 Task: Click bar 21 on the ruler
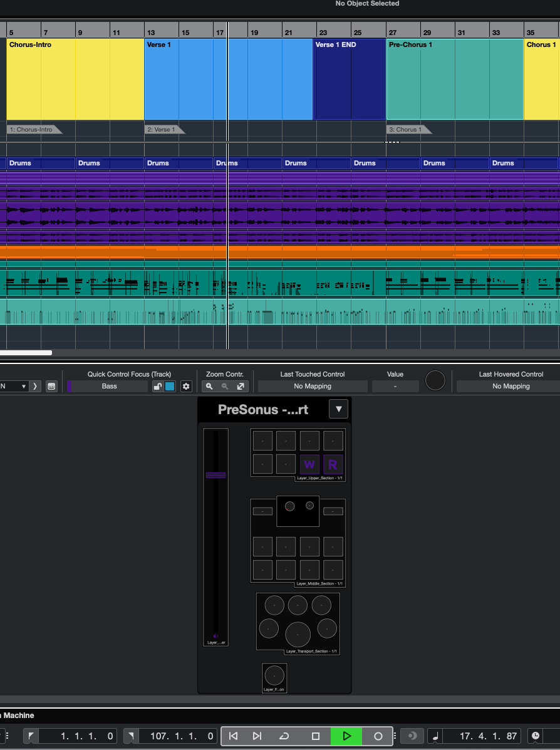(288, 33)
